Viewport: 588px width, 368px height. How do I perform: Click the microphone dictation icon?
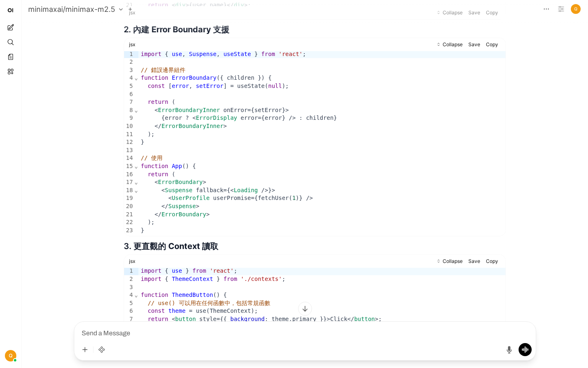click(x=509, y=350)
